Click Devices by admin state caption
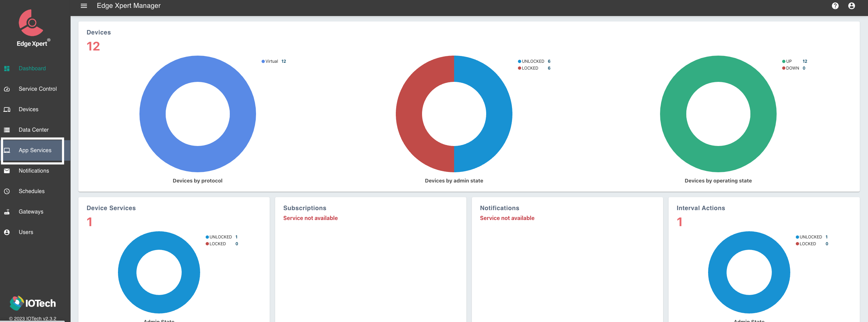The image size is (868, 322). (454, 181)
